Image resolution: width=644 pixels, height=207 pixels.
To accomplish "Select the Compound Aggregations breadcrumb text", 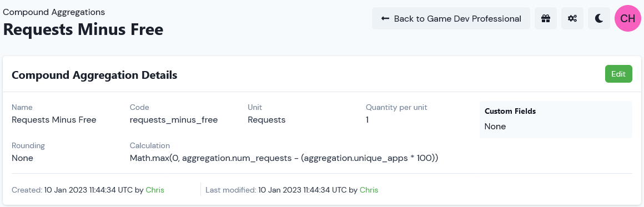I will [x=54, y=12].
